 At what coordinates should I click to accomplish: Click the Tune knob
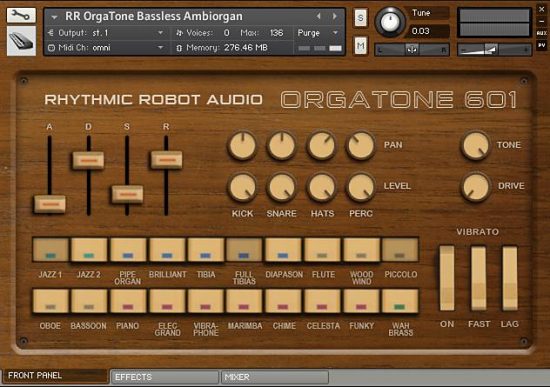click(x=390, y=22)
